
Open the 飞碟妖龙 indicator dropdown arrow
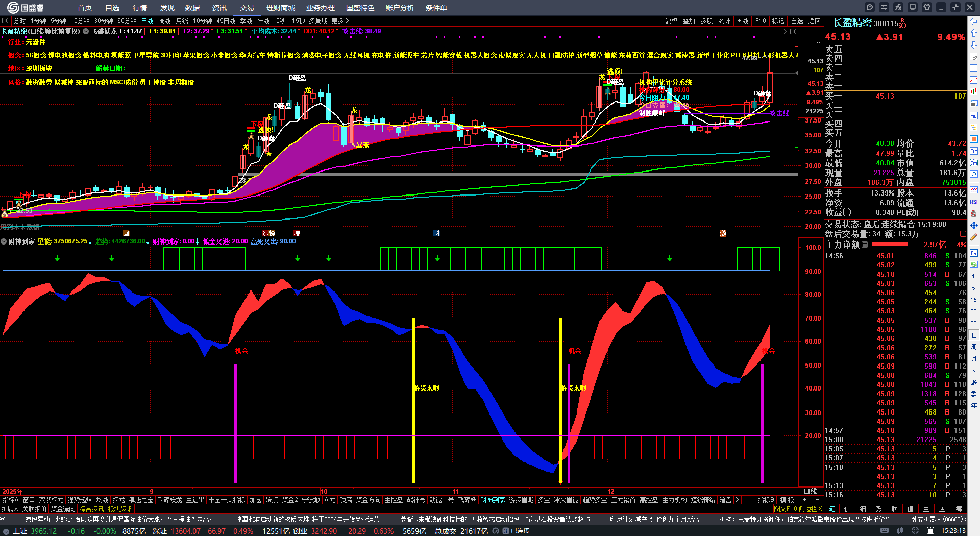click(x=86, y=31)
